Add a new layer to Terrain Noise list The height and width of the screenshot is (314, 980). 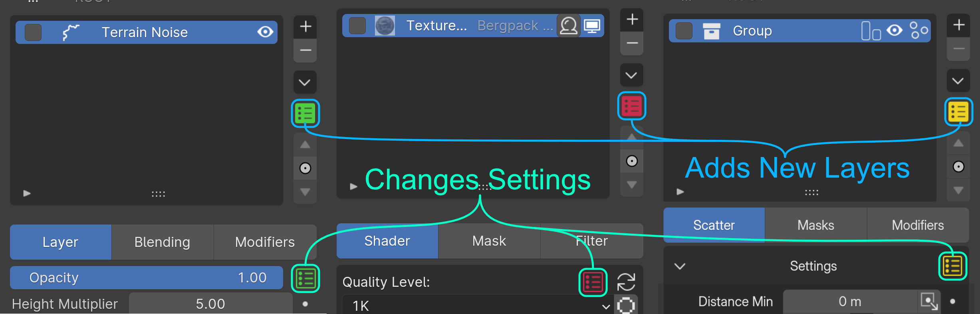pos(305,27)
